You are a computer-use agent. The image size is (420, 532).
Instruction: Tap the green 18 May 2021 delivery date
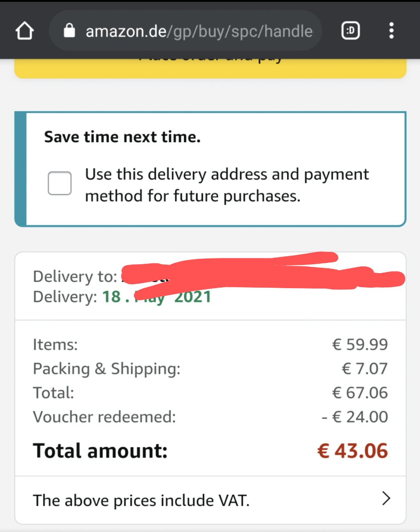coord(157,297)
